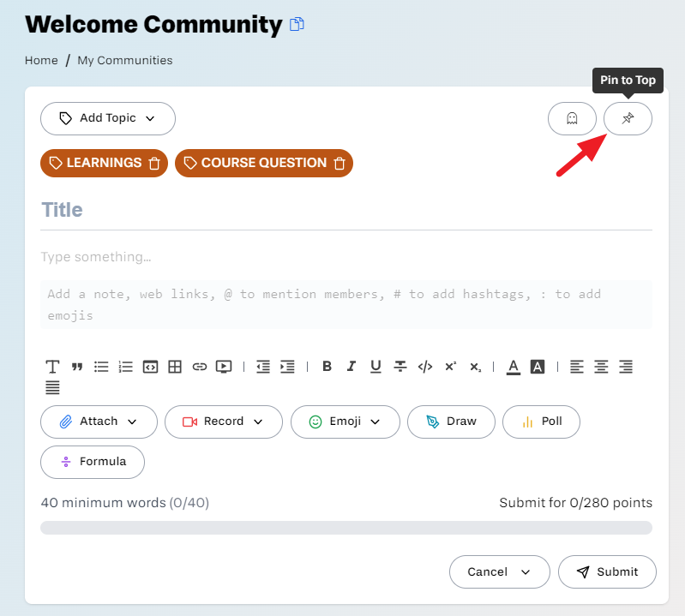Toggle subscript formatting
685x616 pixels.
pyautogui.click(x=475, y=367)
